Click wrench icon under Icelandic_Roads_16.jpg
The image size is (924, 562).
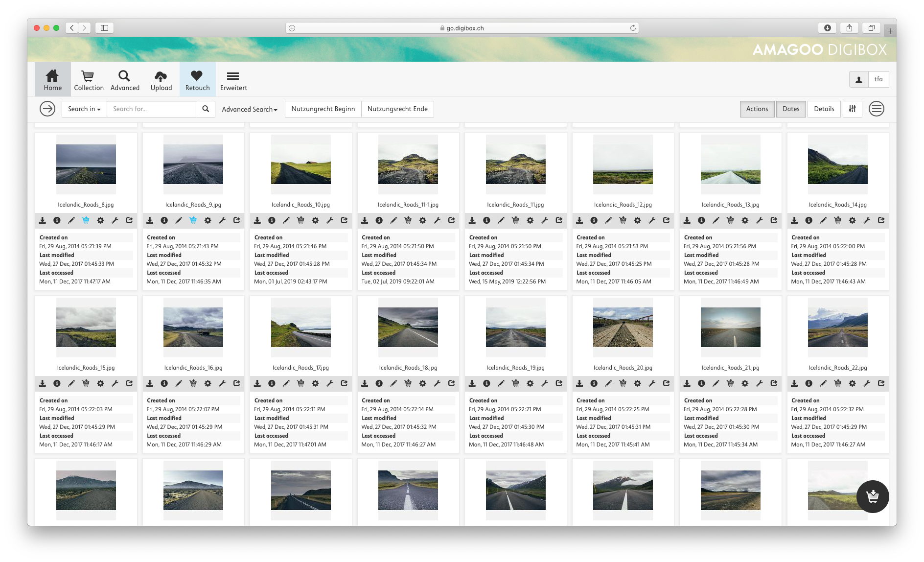click(x=222, y=383)
